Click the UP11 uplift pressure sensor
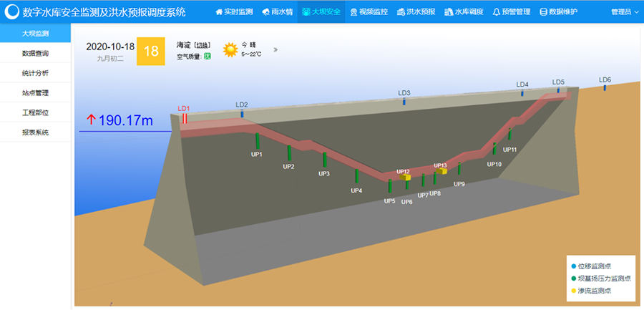This screenshot has height=310, width=644. [x=509, y=135]
